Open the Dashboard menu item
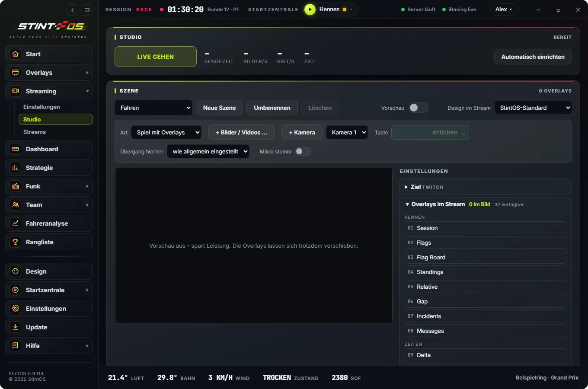The height and width of the screenshot is (389, 588). click(x=49, y=149)
